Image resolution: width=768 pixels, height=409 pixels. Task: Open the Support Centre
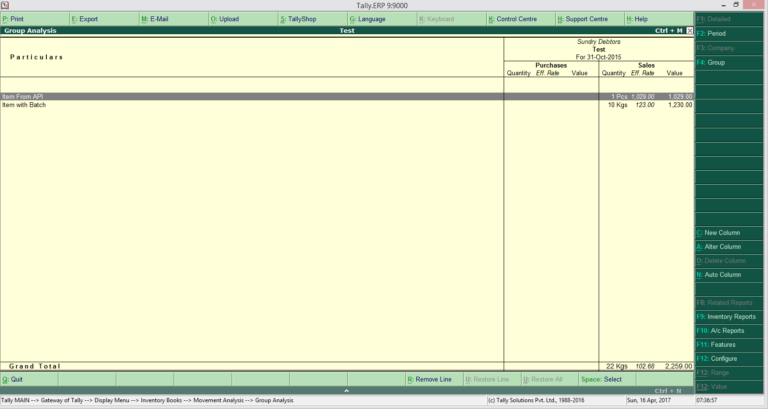[589, 19]
